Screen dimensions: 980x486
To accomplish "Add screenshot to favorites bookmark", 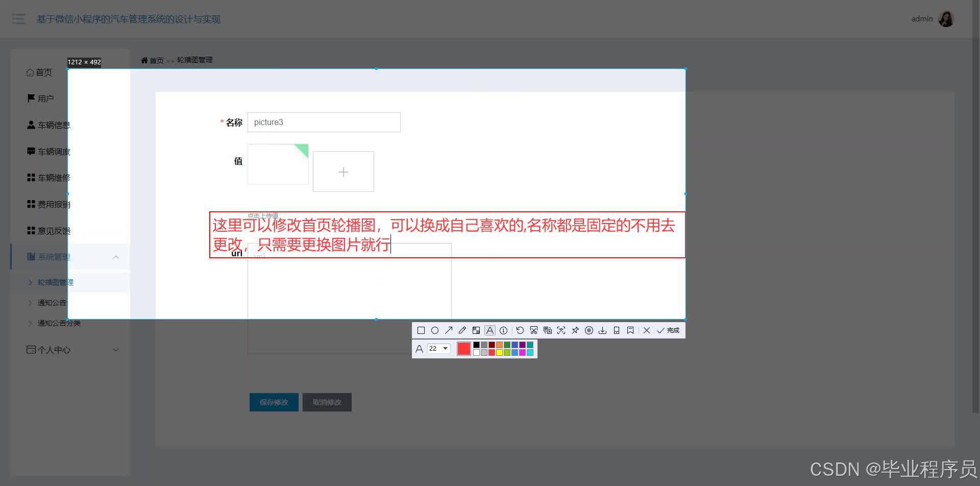I will (x=630, y=330).
